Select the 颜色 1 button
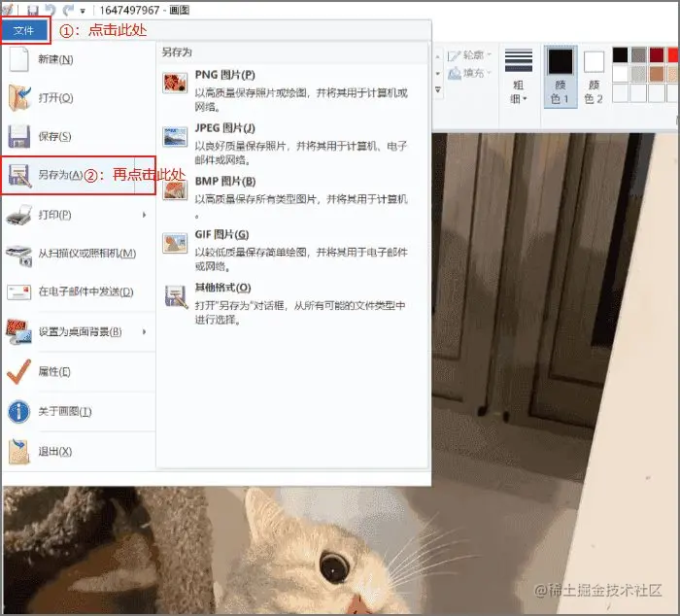Viewport: 680px width, 616px height. [x=560, y=77]
